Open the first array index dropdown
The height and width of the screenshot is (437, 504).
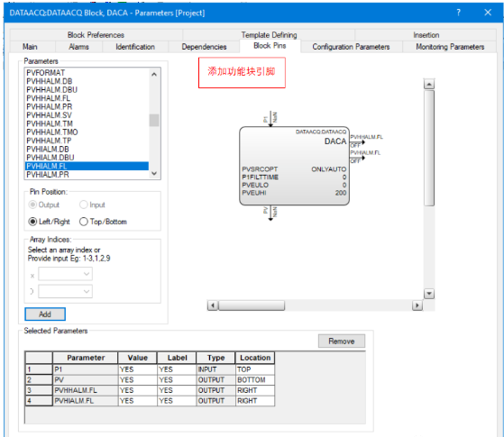point(65,274)
